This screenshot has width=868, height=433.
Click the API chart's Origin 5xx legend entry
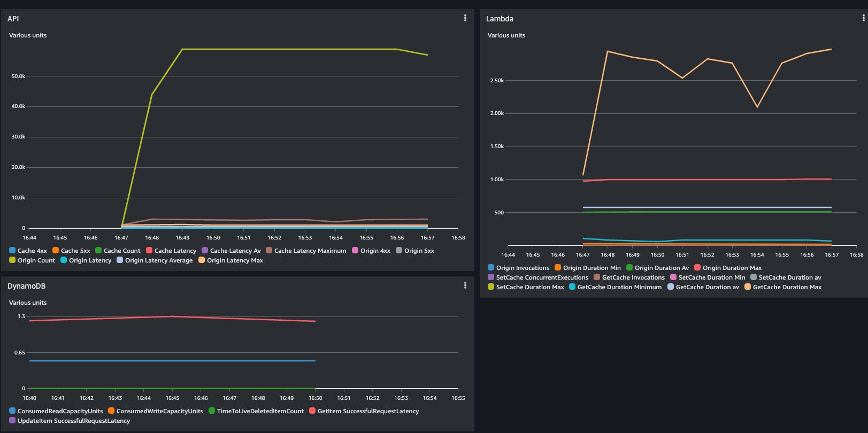[415, 251]
